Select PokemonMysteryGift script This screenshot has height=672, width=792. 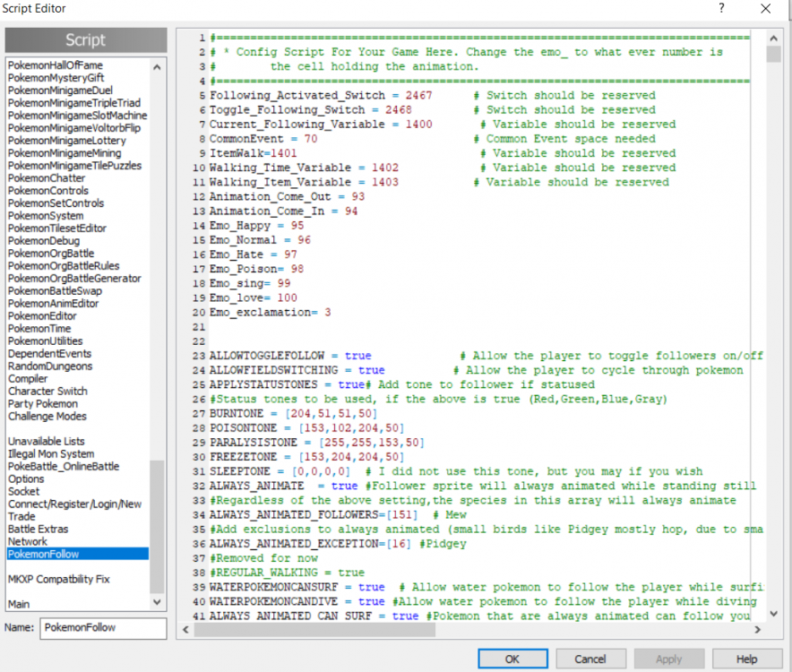coord(56,78)
